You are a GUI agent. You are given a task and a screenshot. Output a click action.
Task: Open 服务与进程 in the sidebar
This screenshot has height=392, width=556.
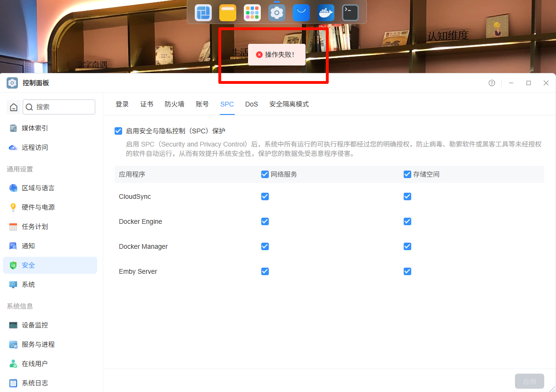[x=50, y=344]
